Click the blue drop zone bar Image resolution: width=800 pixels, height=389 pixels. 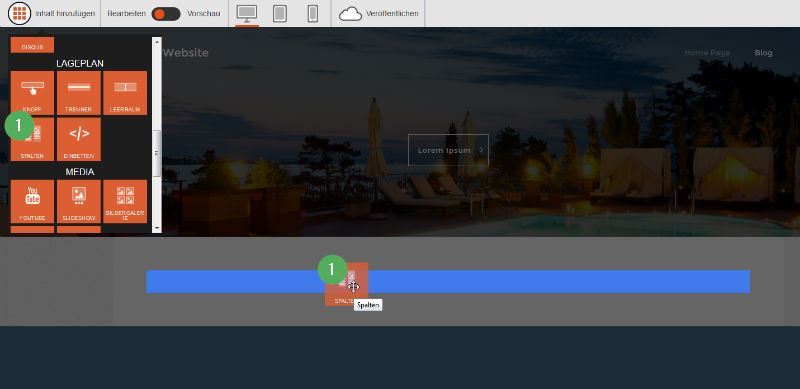coord(448,282)
